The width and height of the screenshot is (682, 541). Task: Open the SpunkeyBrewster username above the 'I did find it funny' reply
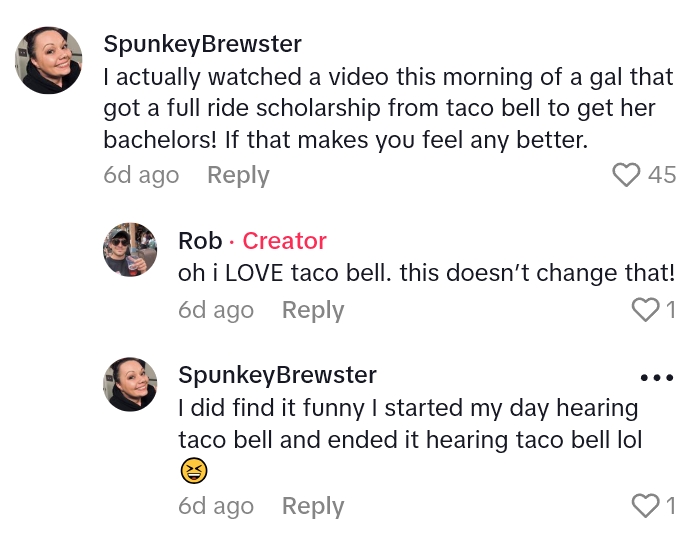[277, 375]
